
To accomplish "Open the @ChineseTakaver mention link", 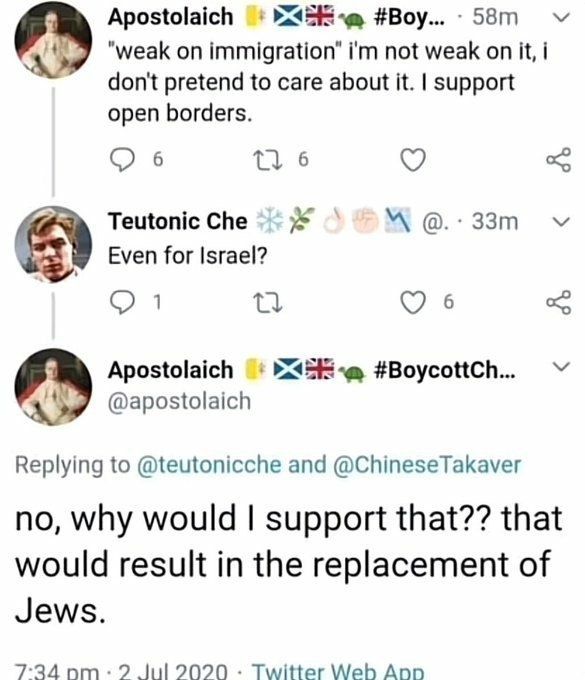I will tap(427, 465).
